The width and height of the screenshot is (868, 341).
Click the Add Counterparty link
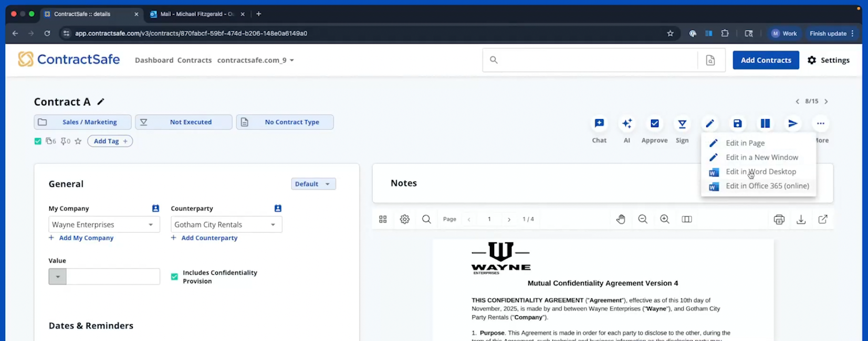click(209, 238)
